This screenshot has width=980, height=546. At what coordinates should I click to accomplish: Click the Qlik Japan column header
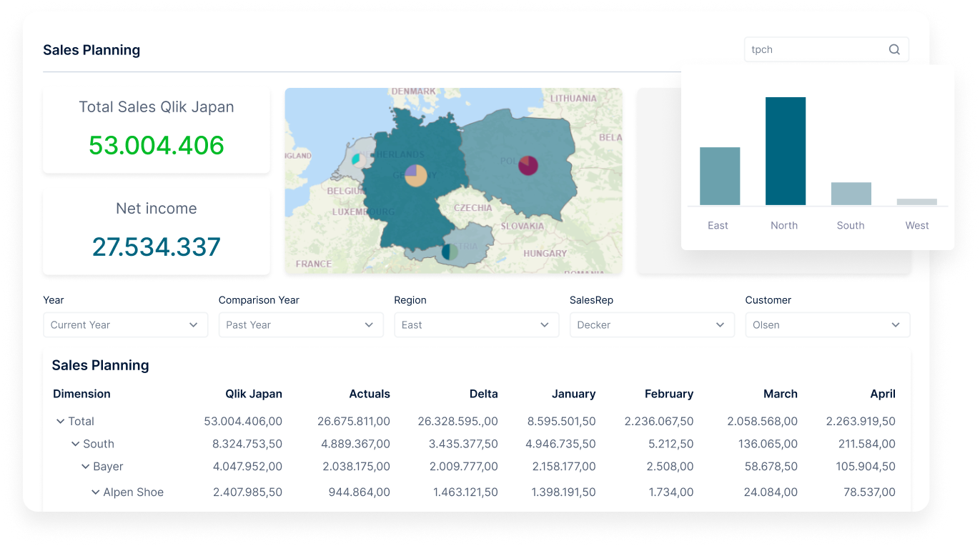click(x=253, y=394)
